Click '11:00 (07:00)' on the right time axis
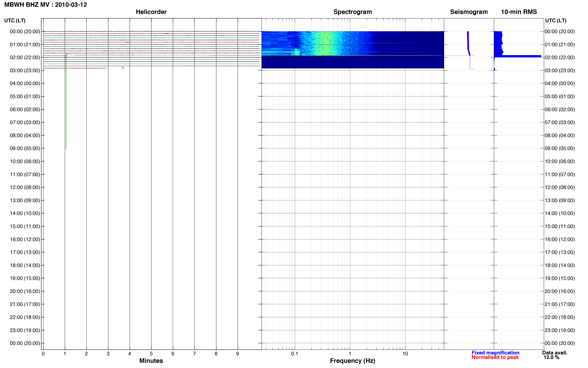 560,174
